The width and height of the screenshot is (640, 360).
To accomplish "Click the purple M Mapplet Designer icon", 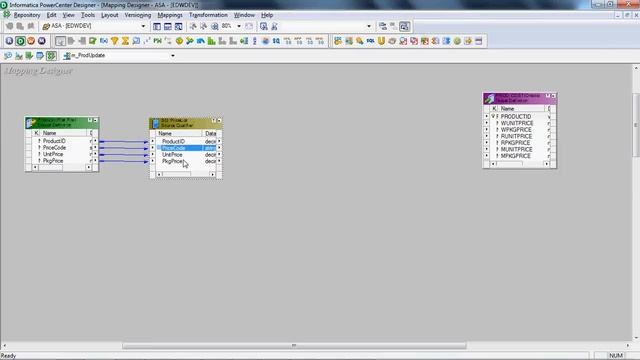I will point(42,41).
